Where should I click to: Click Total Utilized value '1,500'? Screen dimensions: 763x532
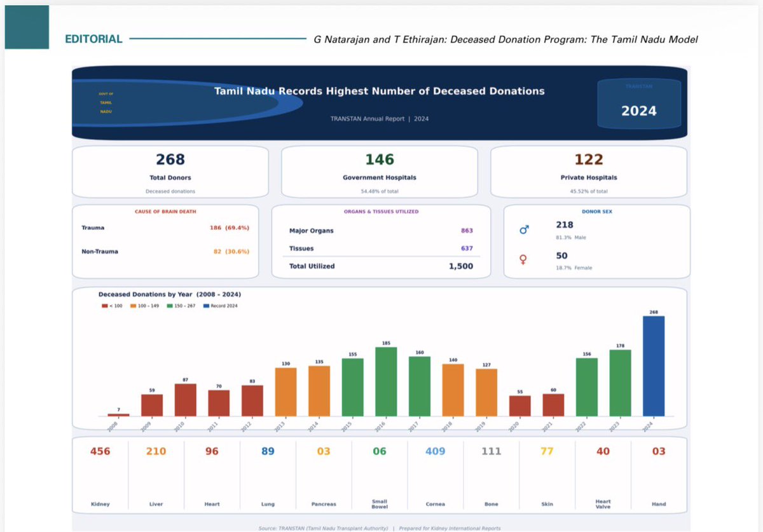(461, 266)
